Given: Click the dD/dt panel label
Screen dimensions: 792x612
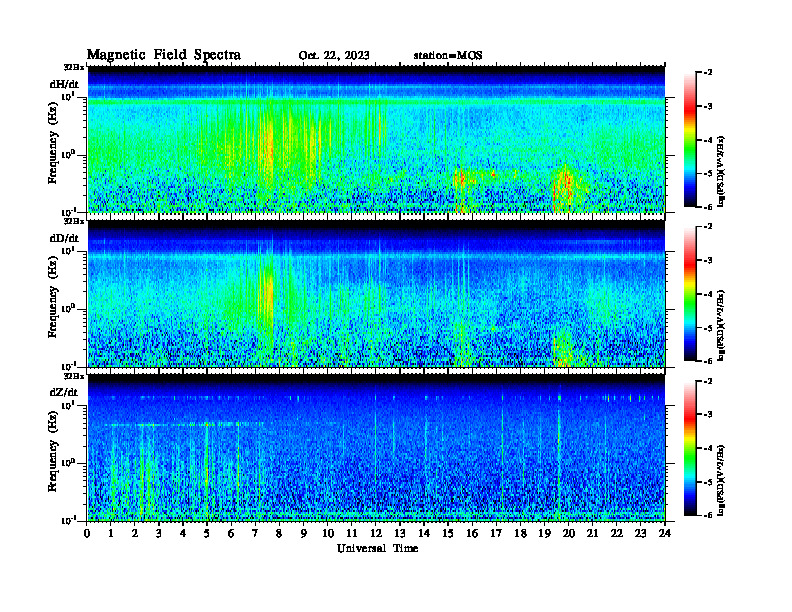Looking at the screenshot, I should tap(64, 238).
